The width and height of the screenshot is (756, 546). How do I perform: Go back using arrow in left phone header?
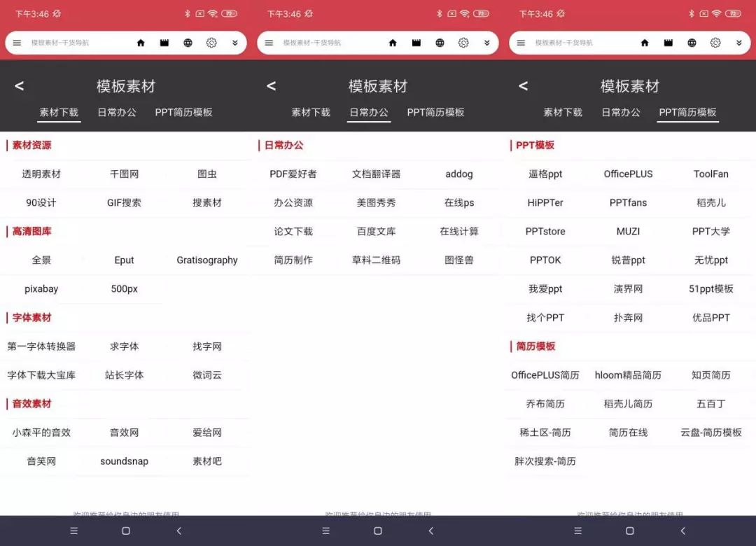click(20, 86)
